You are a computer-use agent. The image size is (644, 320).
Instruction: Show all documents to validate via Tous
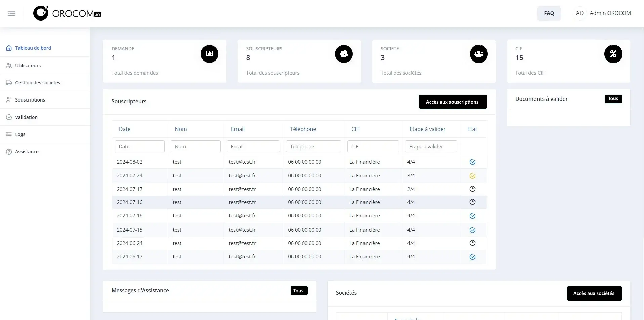point(613,99)
